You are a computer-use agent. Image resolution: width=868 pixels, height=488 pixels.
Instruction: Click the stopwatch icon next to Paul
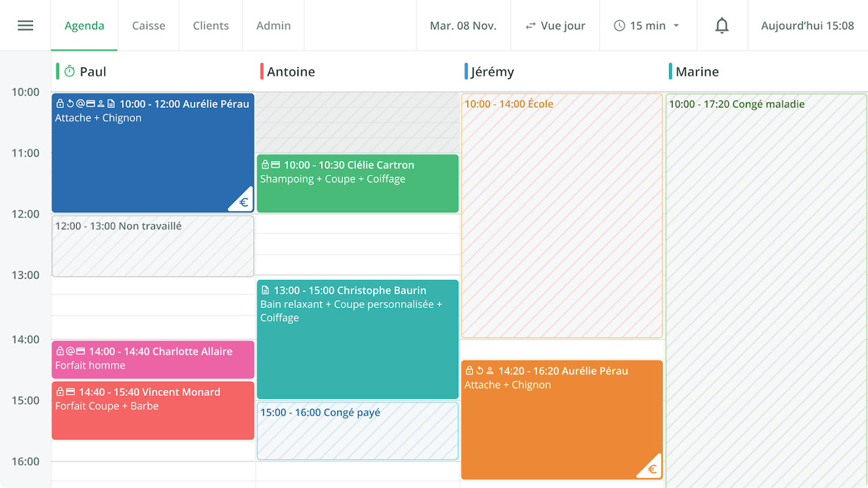[70, 72]
